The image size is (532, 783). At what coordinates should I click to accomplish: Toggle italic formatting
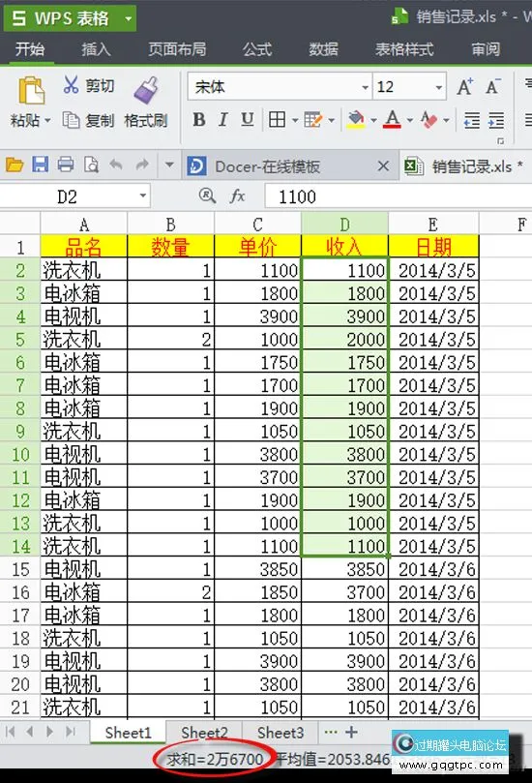click(223, 120)
